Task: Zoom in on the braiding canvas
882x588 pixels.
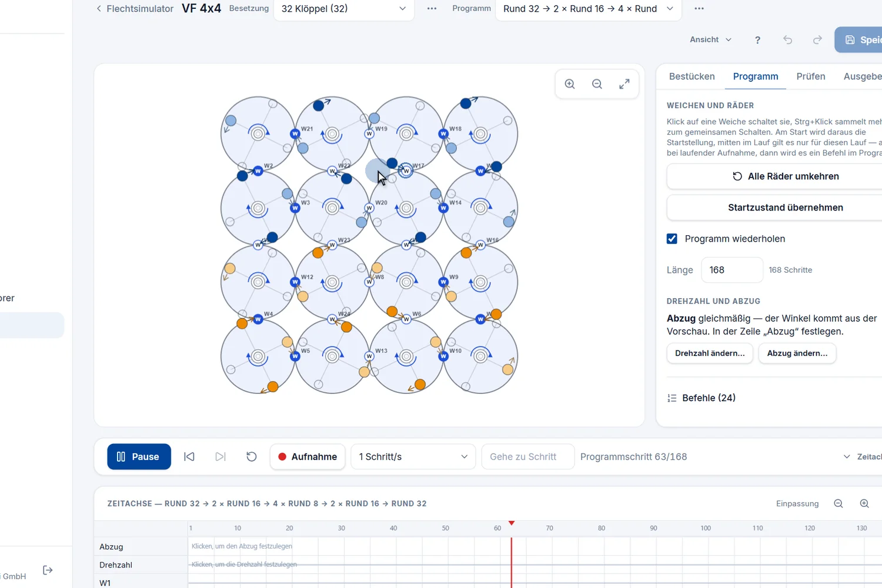Action: 570,84
